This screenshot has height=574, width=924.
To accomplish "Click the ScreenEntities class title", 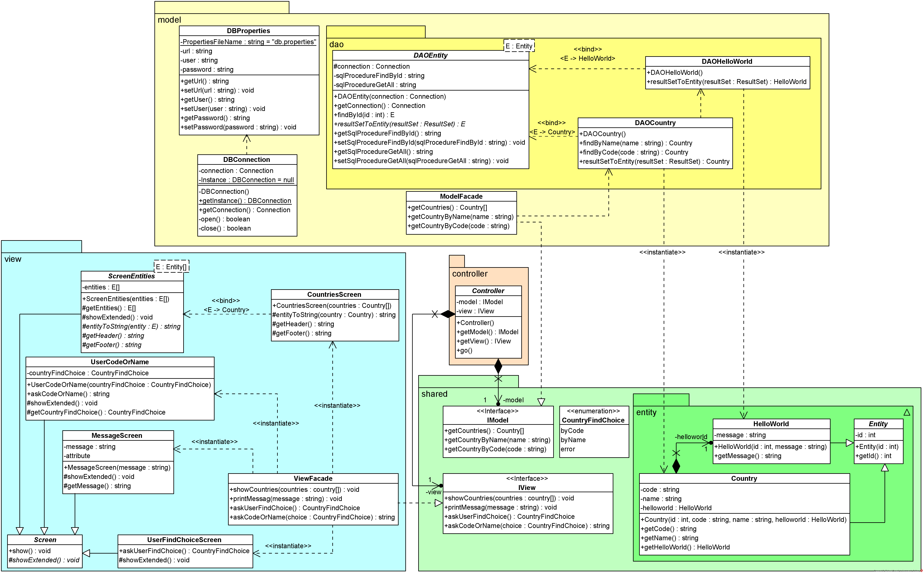I will (132, 276).
